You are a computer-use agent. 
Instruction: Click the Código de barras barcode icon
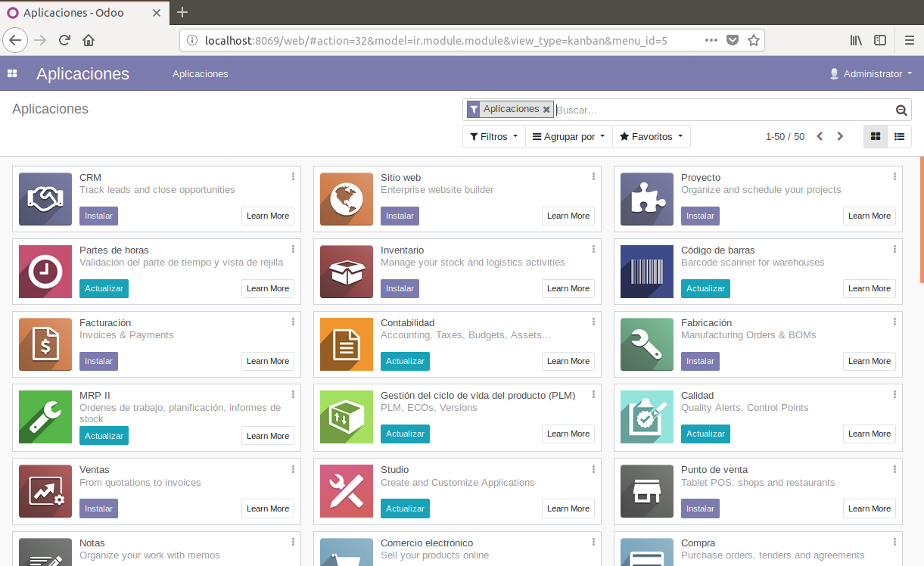click(646, 272)
